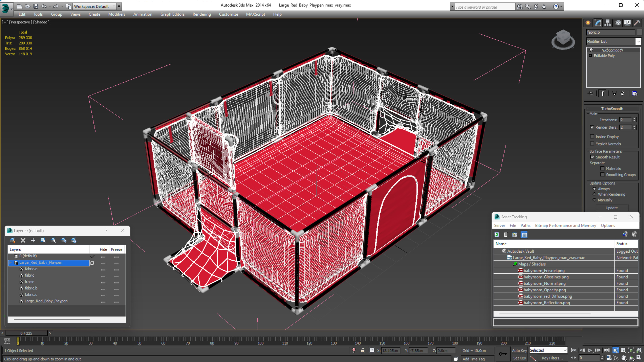The image size is (644, 362).
Task: Collapse Large_Red_Baby_Playpen layer tree node
Action: coord(11,262)
